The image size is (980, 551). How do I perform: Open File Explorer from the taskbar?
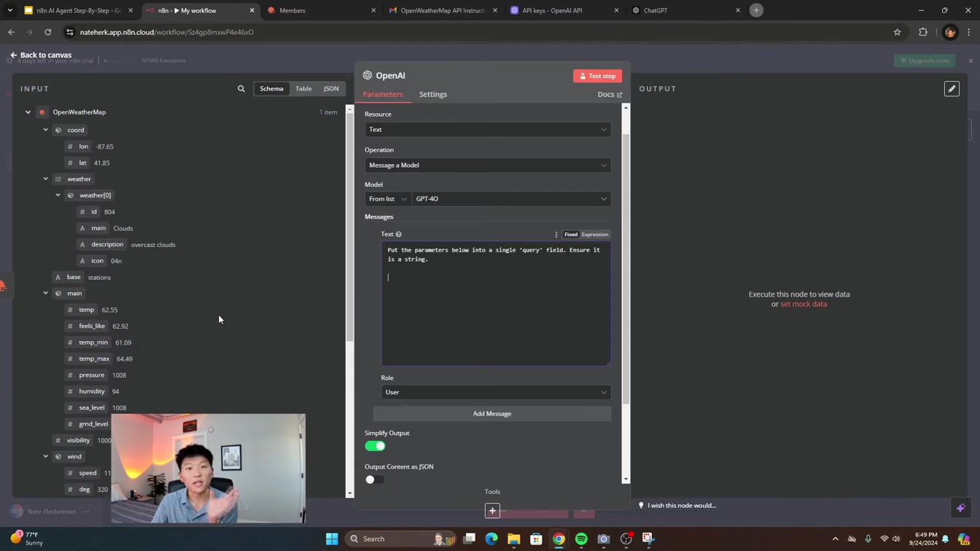pos(514,539)
